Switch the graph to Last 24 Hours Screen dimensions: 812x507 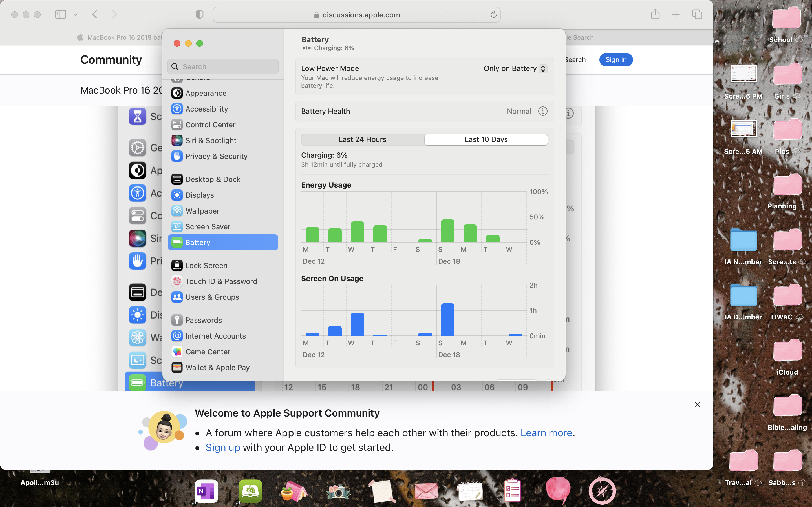(x=362, y=139)
